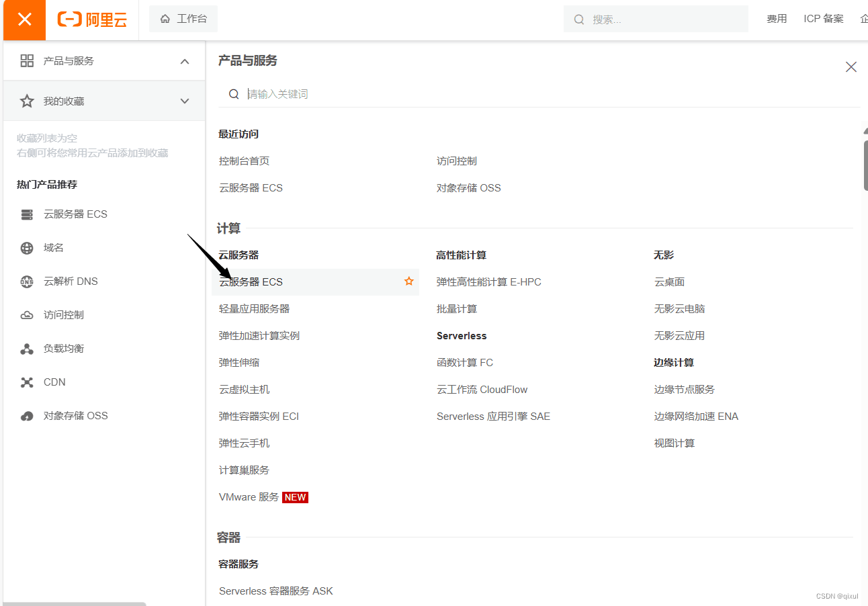Open 视图计算

pos(675,443)
